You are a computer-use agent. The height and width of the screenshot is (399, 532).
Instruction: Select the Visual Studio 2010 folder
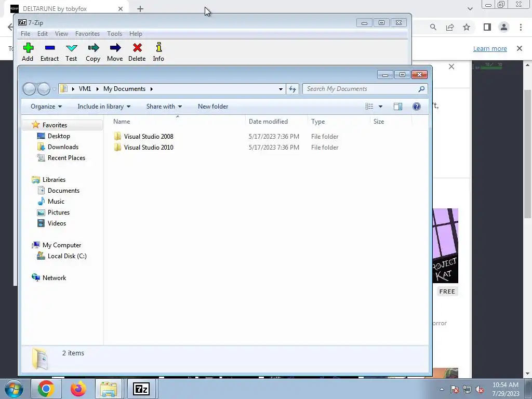click(149, 147)
